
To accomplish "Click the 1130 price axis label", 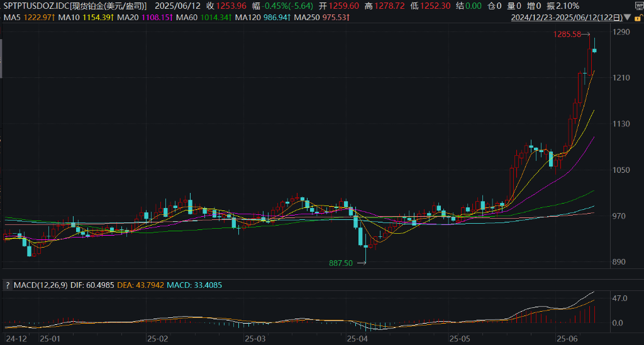I will click(621, 124).
